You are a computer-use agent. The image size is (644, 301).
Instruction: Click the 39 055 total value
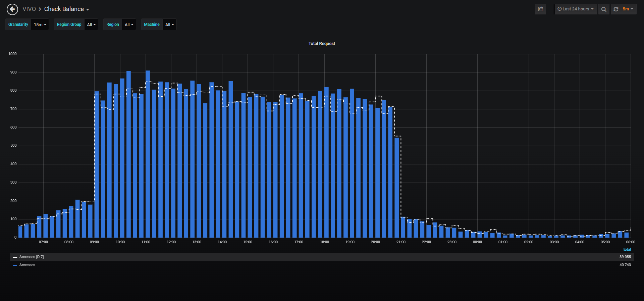625,257
